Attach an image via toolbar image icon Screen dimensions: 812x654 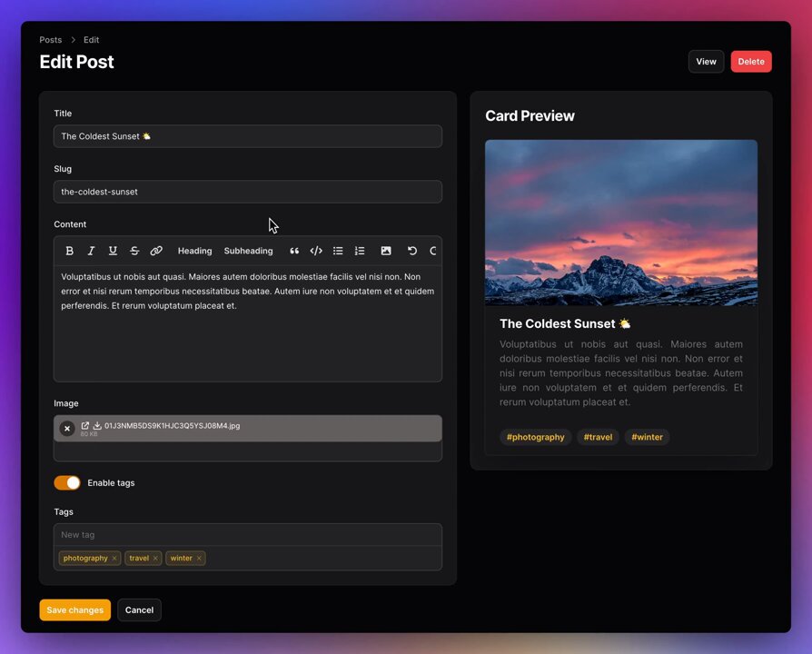tap(386, 251)
